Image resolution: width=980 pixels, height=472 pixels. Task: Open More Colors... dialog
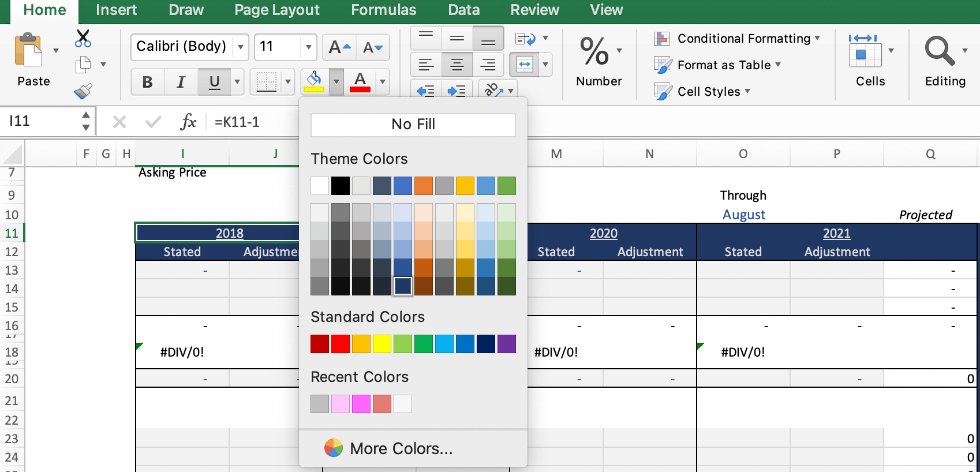tap(401, 448)
